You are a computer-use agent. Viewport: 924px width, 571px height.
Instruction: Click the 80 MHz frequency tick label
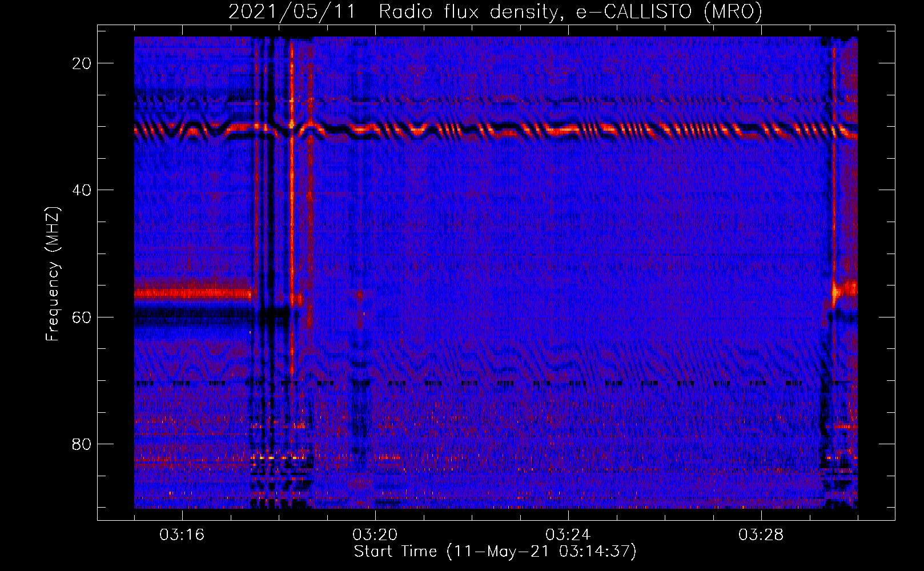pos(82,444)
